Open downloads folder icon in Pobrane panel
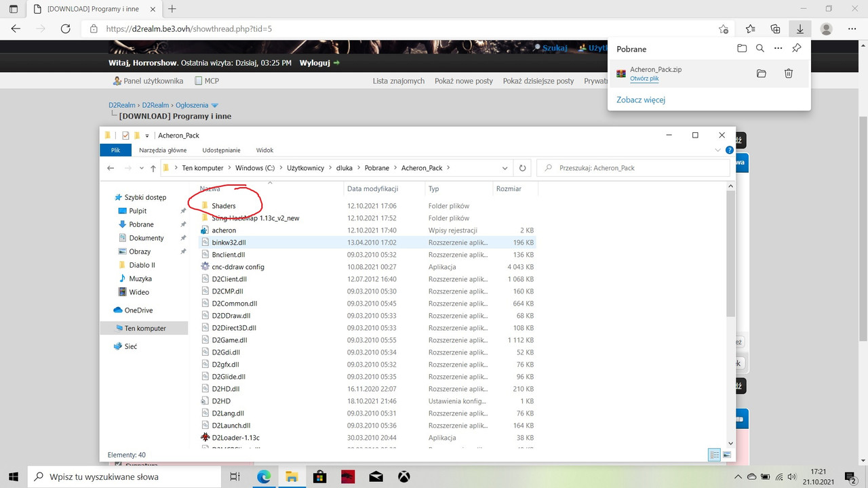The height and width of the screenshot is (488, 868). [x=742, y=49]
